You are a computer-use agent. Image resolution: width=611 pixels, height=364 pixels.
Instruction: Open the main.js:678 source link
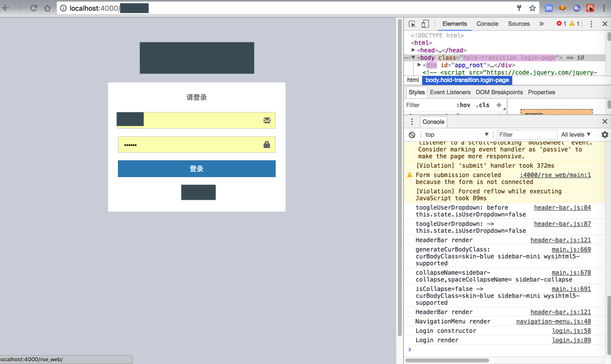[x=571, y=273]
